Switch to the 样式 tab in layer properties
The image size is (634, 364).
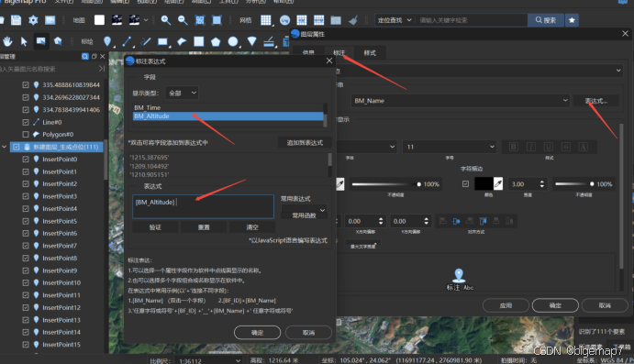click(370, 53)
